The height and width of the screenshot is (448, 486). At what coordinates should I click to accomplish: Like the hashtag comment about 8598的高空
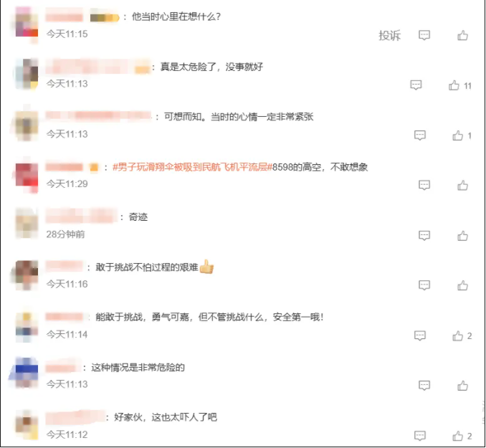[462, 186]
